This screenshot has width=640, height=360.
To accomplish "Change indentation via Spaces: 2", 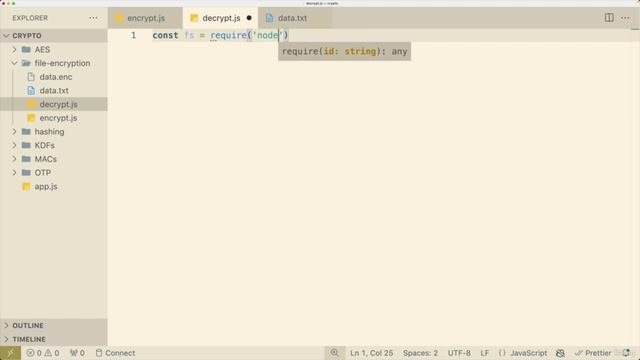I will click(x=420, y=353).
